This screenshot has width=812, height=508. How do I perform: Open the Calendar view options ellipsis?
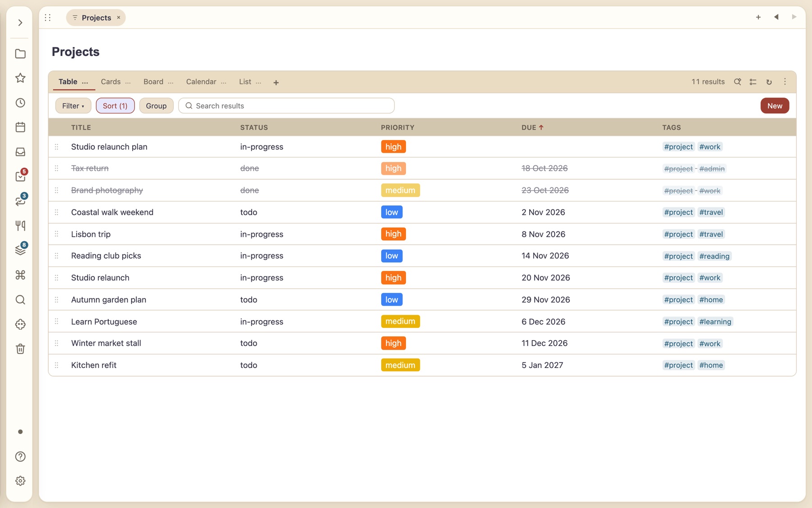(224, 82)
